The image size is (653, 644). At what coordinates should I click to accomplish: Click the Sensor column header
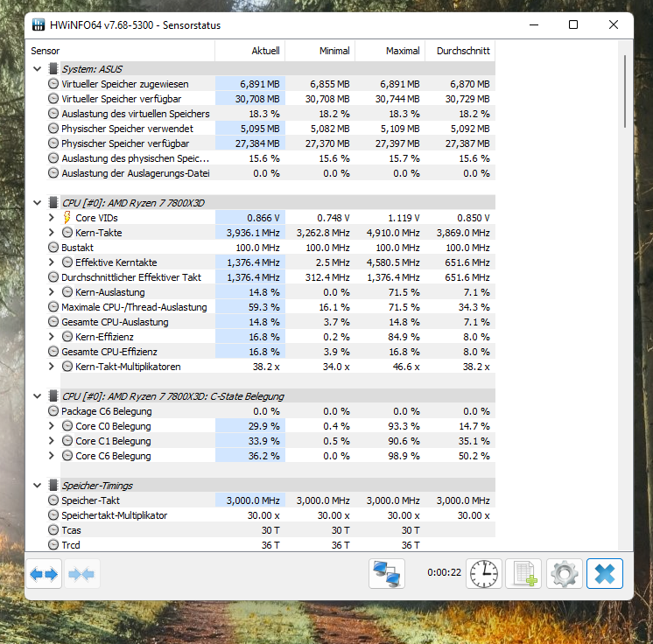(120, 51)
